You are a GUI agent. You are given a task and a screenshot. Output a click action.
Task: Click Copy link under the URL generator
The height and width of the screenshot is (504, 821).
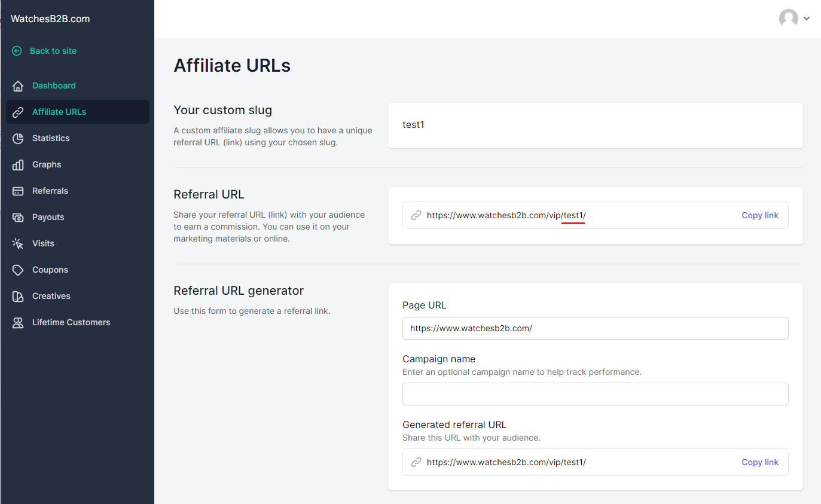point(760,462)
